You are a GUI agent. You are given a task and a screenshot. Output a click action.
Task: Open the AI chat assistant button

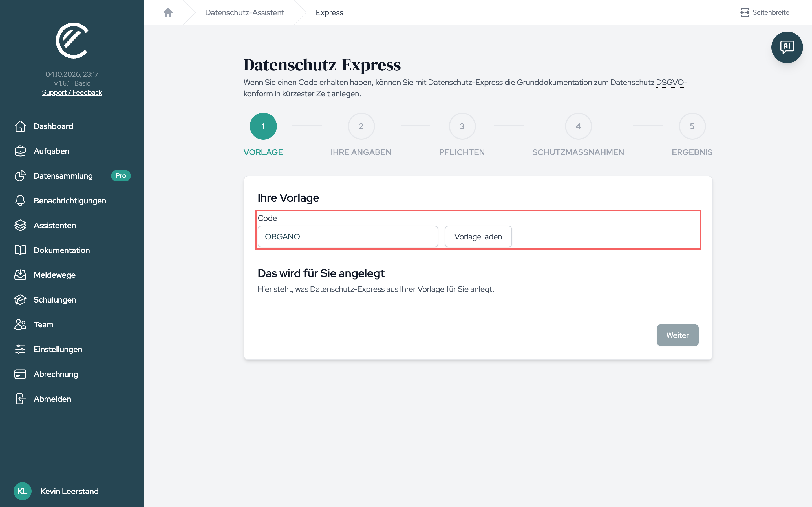(x=787, y=47)
